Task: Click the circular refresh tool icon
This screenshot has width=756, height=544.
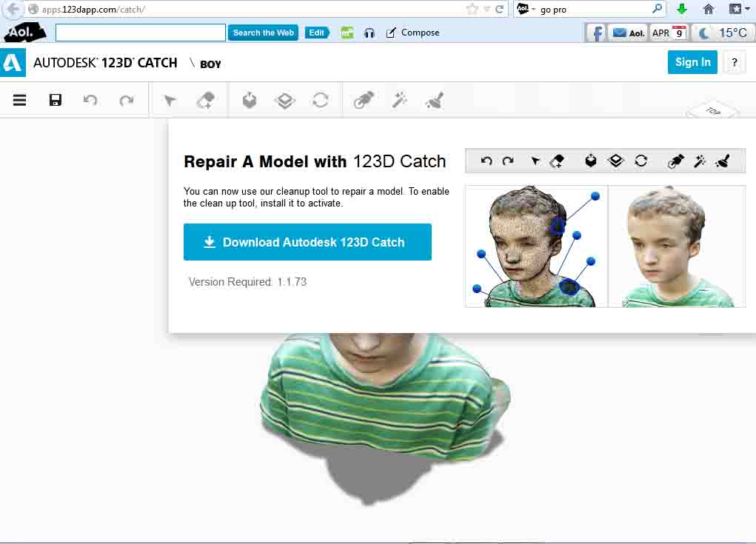Action: (x=321, y=100)
